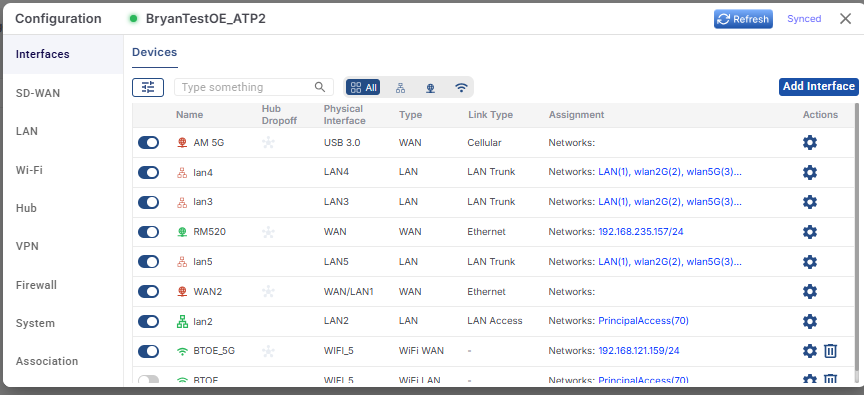
Task: Toggle the RM520 interface switch
Action: click(x=148, y=232)
